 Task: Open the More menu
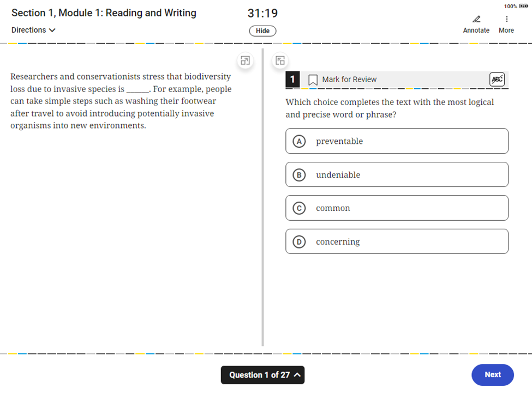(506, 30)
